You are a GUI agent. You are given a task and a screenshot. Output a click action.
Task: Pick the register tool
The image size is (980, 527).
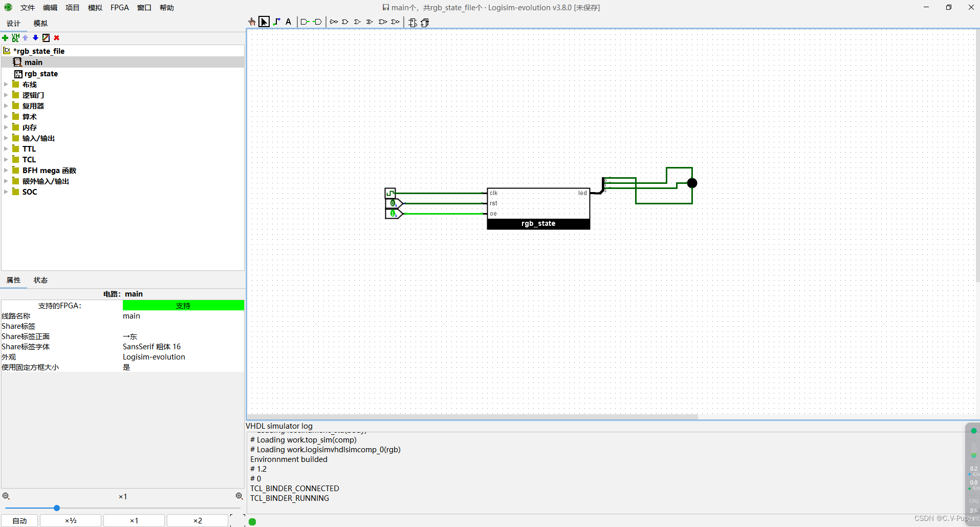[x=425, y=23]
